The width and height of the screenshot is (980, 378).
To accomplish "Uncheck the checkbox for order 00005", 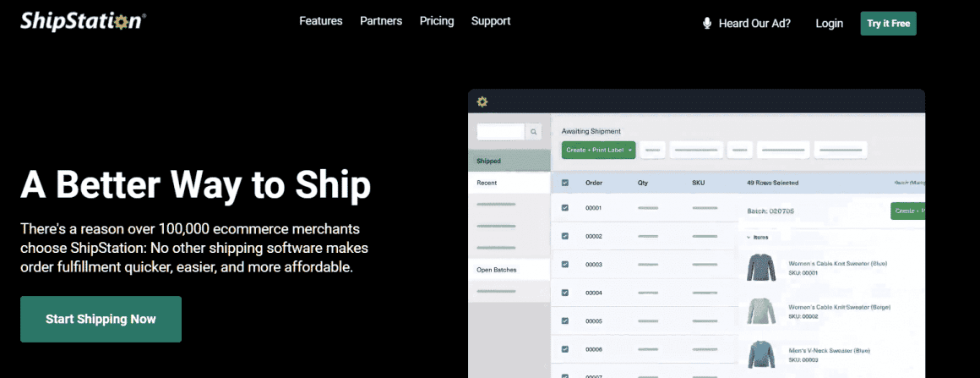I will [x=565, y=320].
